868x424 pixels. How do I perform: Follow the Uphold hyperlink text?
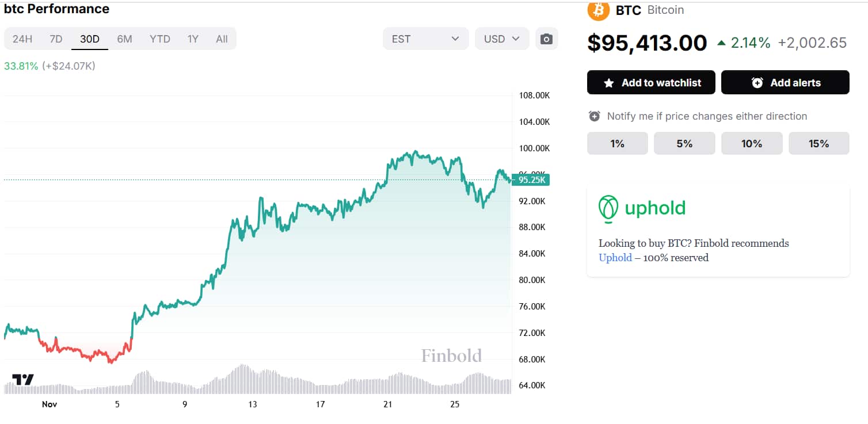[615, 258]
